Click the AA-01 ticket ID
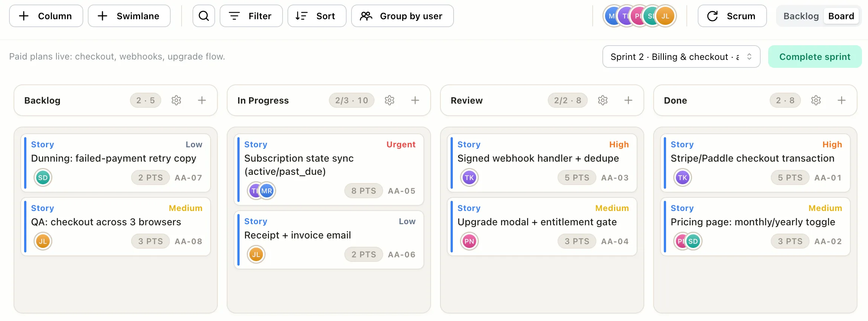The width and height of the screenshot is (868, 321). point(828,177)
